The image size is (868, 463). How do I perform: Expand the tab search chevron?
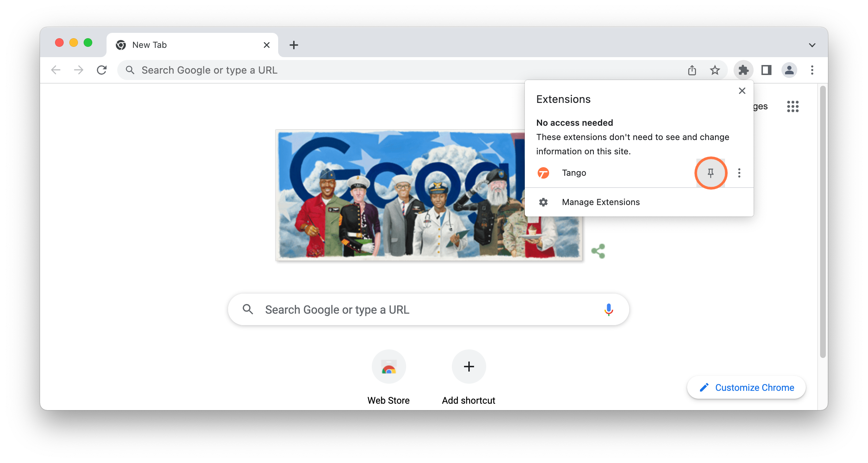812,45
